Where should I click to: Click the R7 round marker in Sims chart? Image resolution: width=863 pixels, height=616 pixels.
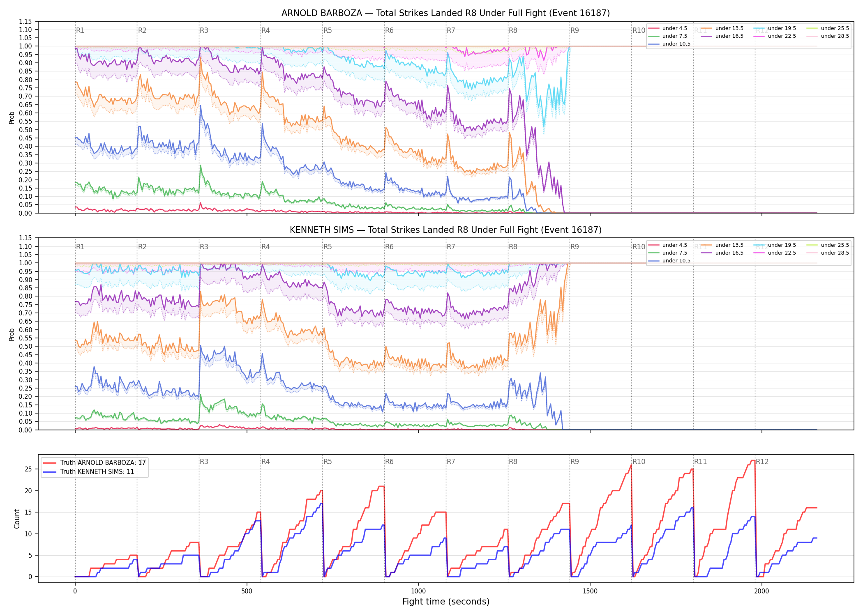coord(451,247)
